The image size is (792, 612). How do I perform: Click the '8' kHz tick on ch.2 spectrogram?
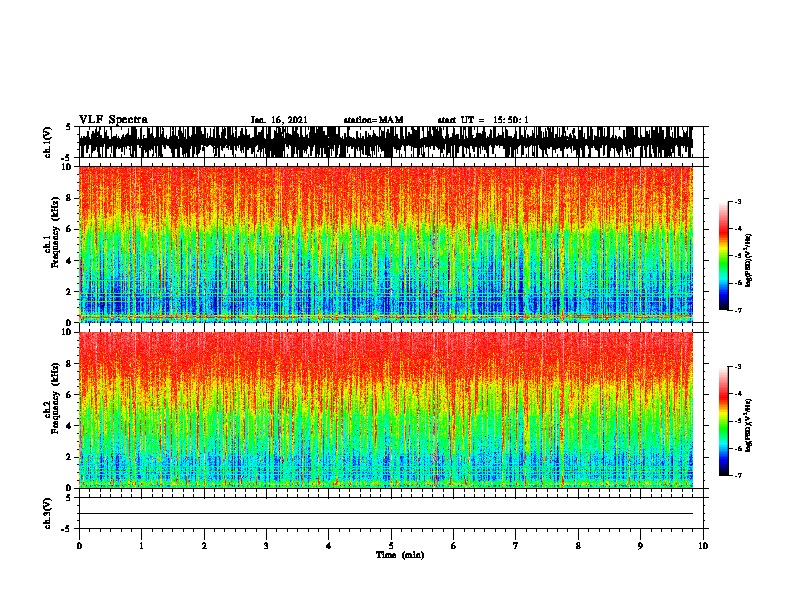coord(69,364)
